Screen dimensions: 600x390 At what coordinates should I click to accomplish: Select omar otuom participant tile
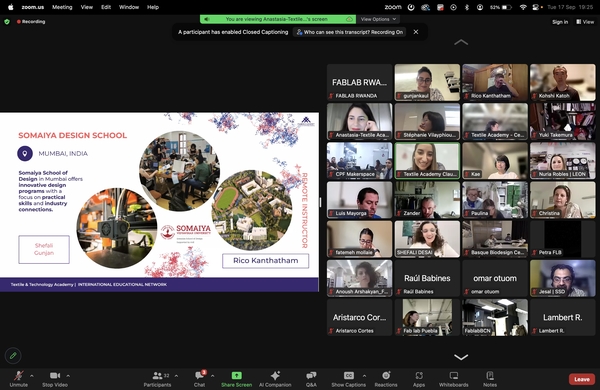pos(495,278)
